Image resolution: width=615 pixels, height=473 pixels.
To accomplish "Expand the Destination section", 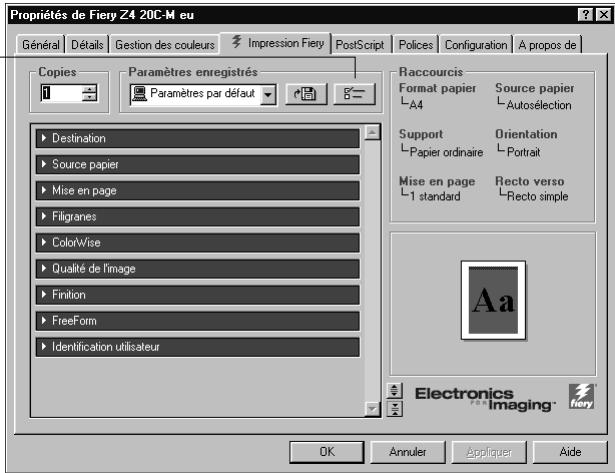I will [197, 138].
